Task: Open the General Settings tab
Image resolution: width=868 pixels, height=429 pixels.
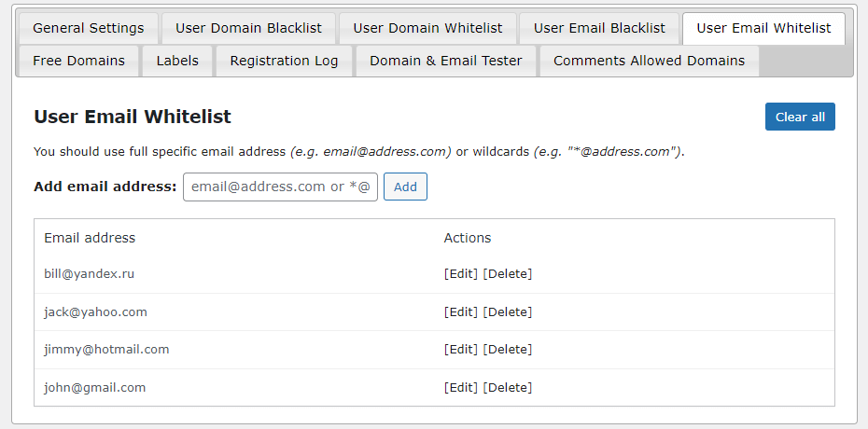Action: pyautogui.click(x=89, y=28)
